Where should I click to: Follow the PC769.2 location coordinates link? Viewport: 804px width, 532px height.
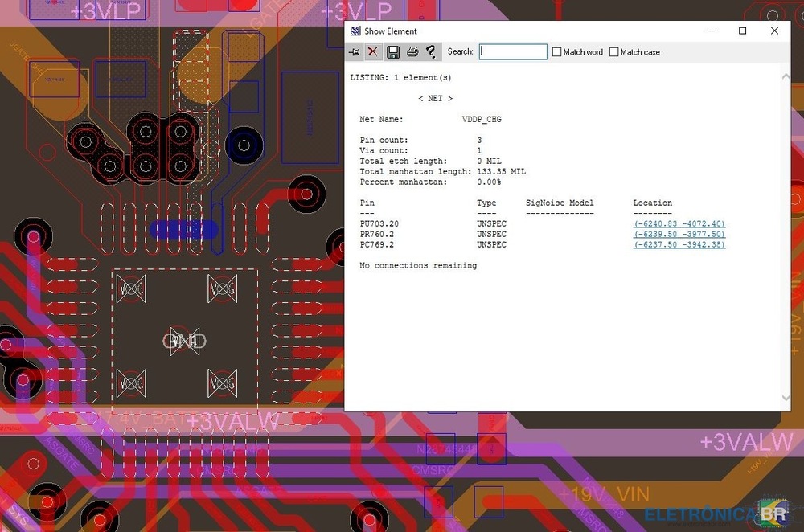tap(679, 244)
